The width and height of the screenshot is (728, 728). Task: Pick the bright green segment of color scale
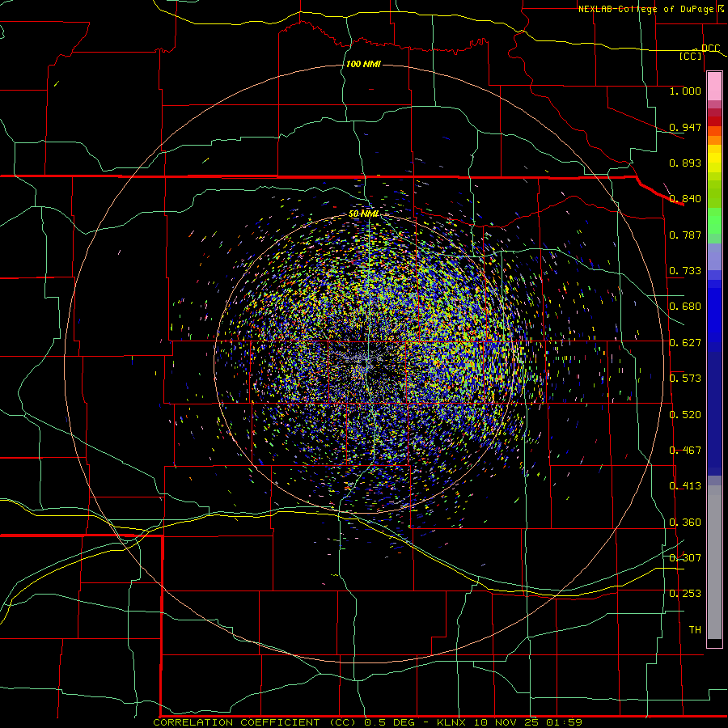(714, 221)
